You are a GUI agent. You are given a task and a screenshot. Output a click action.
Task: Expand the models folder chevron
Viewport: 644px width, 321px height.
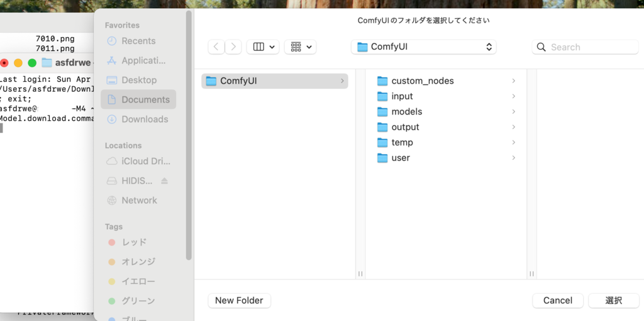pyautogui.click(x=513, y=112)
